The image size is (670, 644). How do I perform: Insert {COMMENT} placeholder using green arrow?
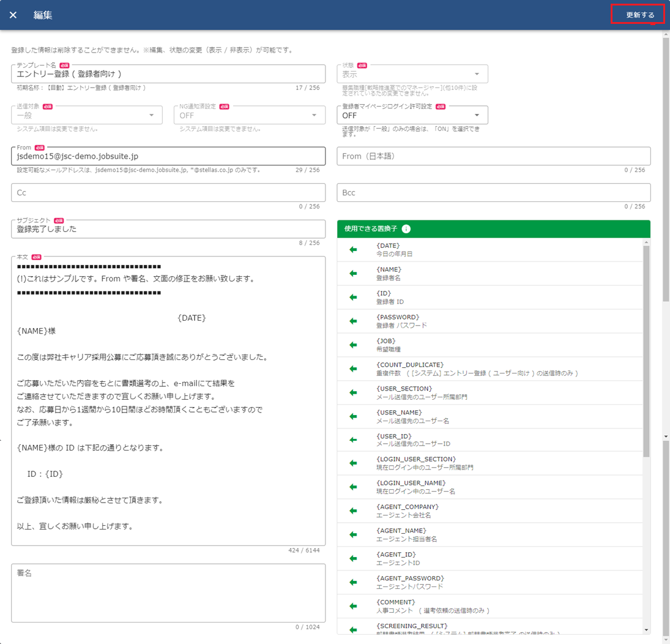point(353,606)
